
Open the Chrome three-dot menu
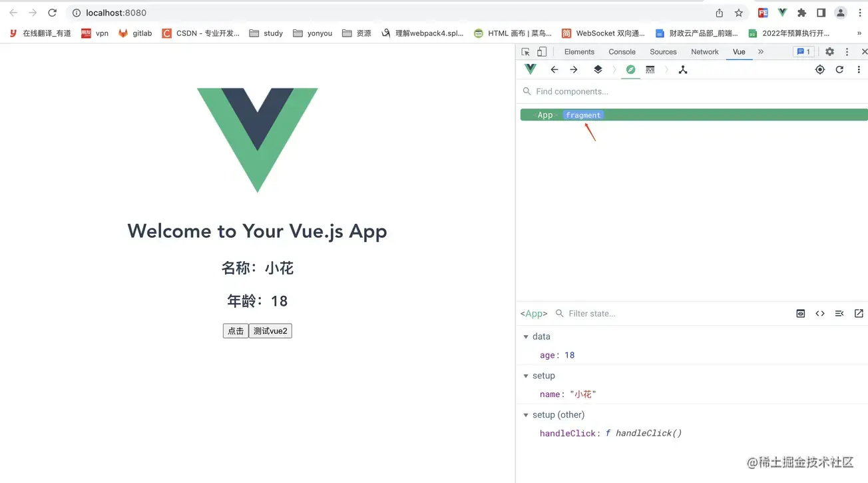pyautogui.click(x=859, y=13)
